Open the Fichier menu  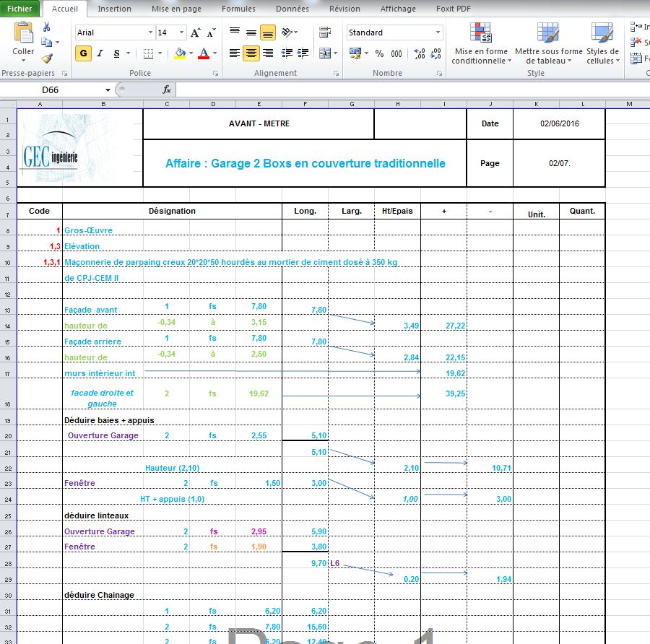coord(19,8)
